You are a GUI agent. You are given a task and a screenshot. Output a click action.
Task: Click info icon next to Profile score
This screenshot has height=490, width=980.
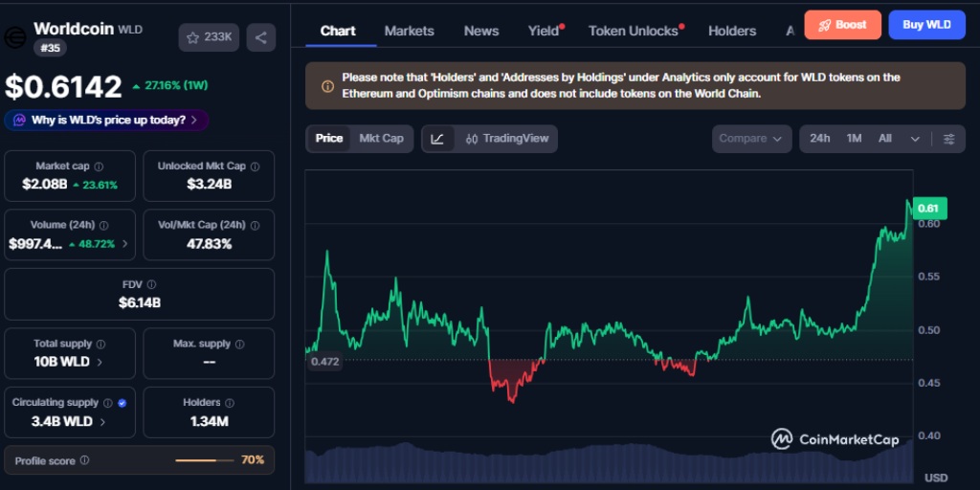coord(84,460)
